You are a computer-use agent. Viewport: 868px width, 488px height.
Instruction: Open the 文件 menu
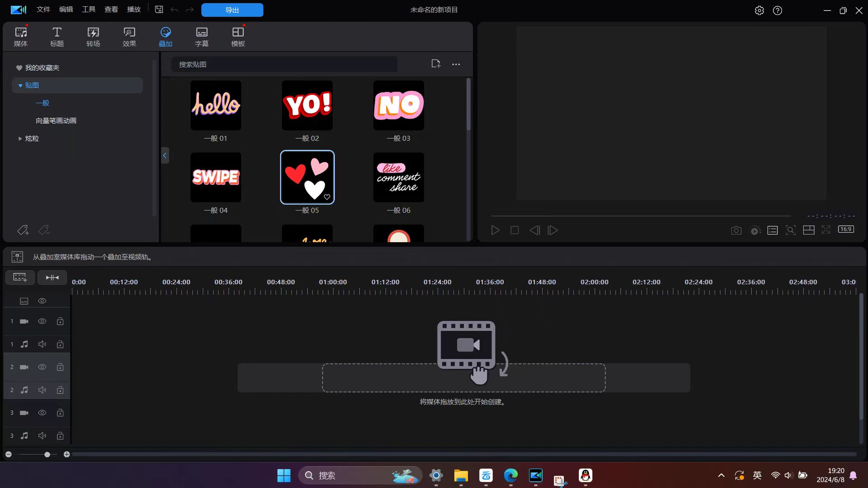click(43, 10)
